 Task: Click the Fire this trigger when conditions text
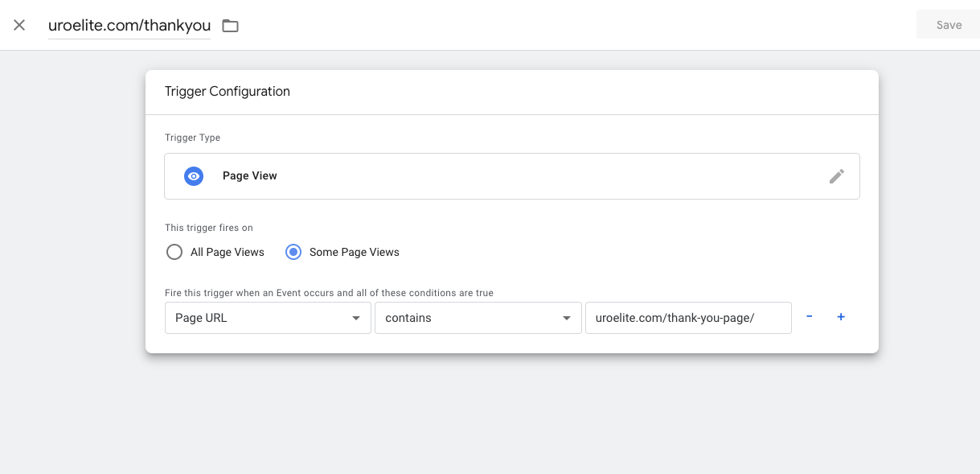click(329, 293)
